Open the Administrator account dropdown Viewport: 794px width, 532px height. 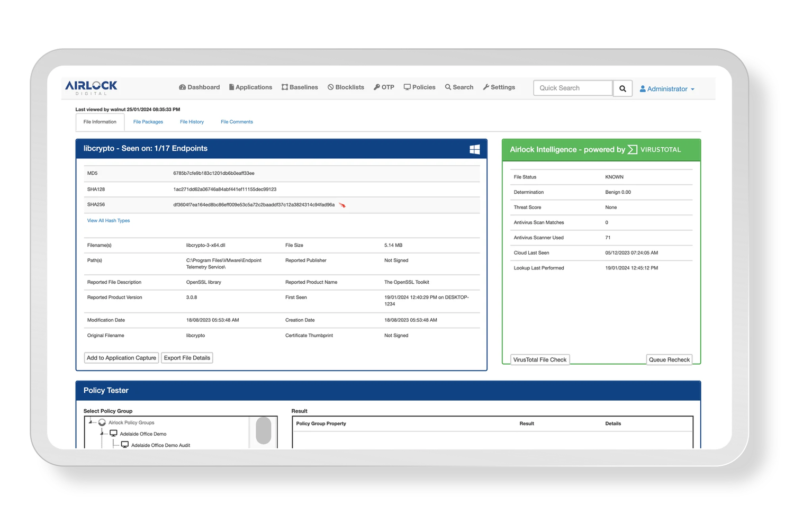[x=666, y=88]
